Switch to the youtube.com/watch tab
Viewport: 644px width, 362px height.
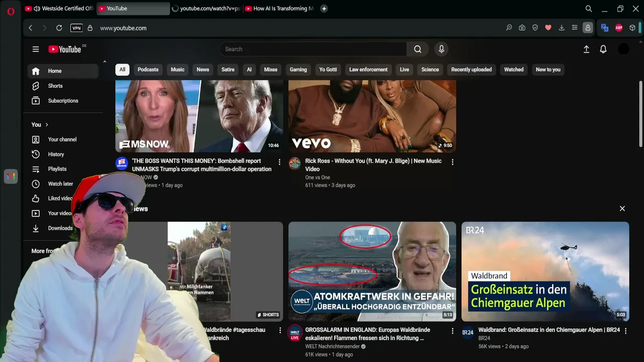click(206, 9)
